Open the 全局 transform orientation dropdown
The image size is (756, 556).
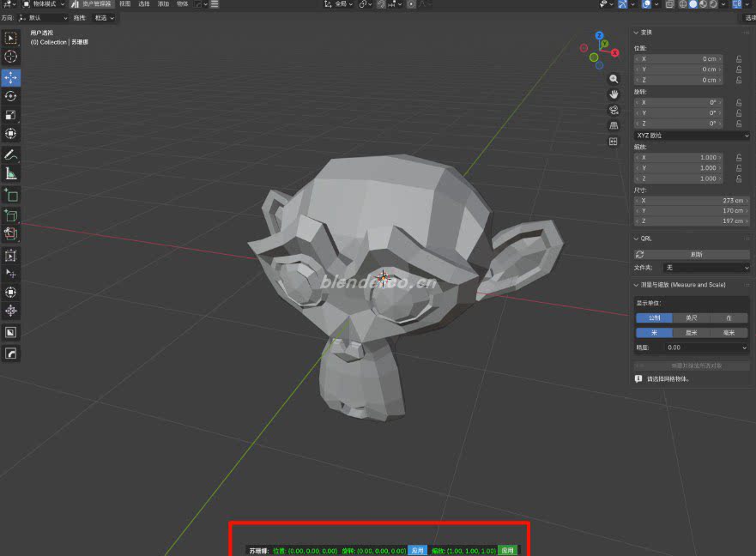pyautogui.click(x=338, y=4)
